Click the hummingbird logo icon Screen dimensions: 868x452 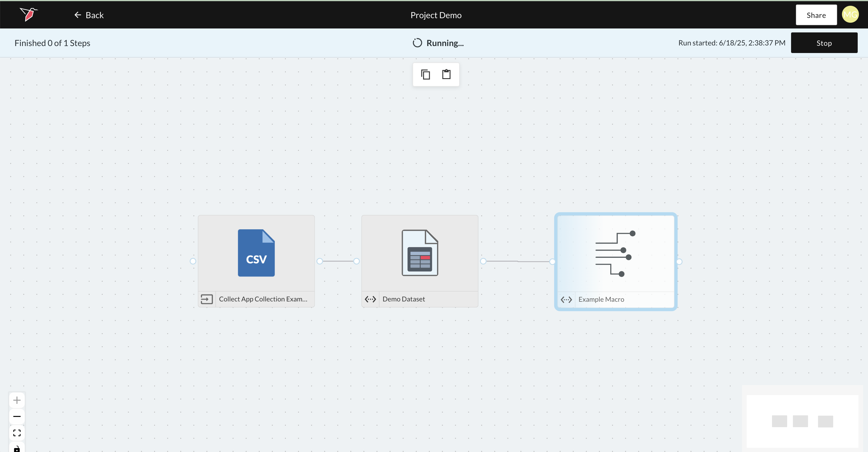(29, 15)
